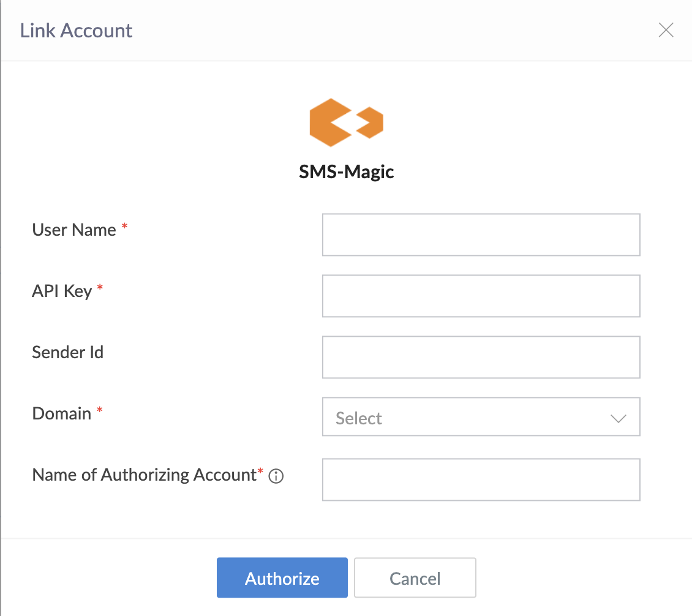The image size is (692, 616).
Task: Click the red asterisk beside User Name
Action: point(125,227)
